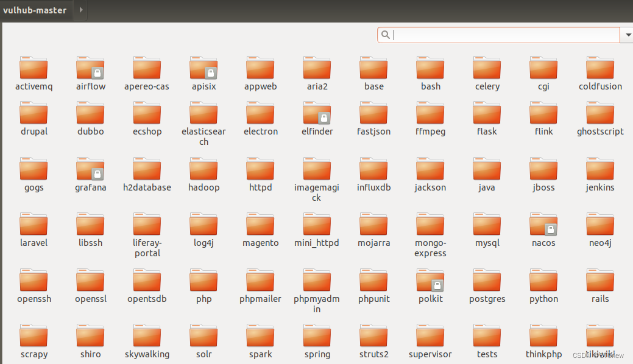This screenshot has height=364, width=633.
Task: Click the "mojarra" folder label
Action: (374, 243)
